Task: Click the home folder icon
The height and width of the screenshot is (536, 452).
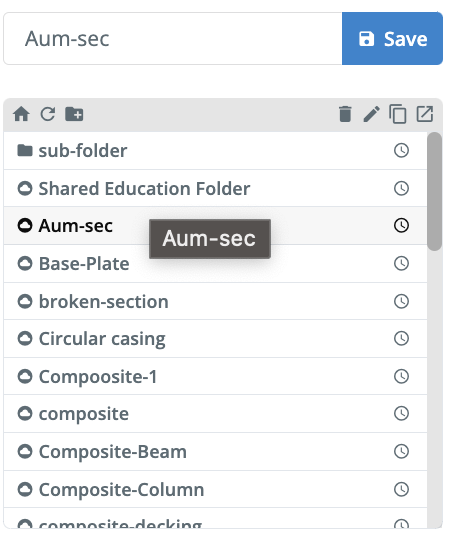Action: pos(22,114)
